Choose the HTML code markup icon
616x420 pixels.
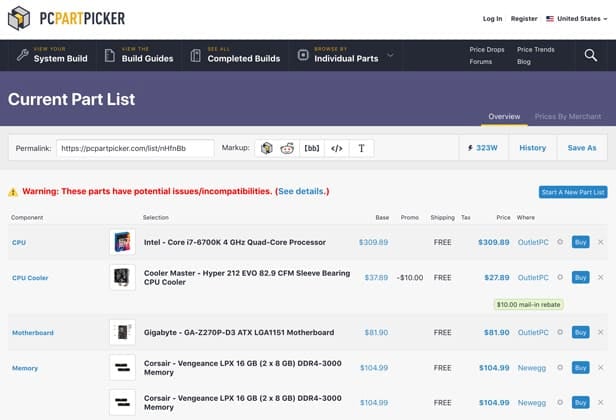pos(337,148)
